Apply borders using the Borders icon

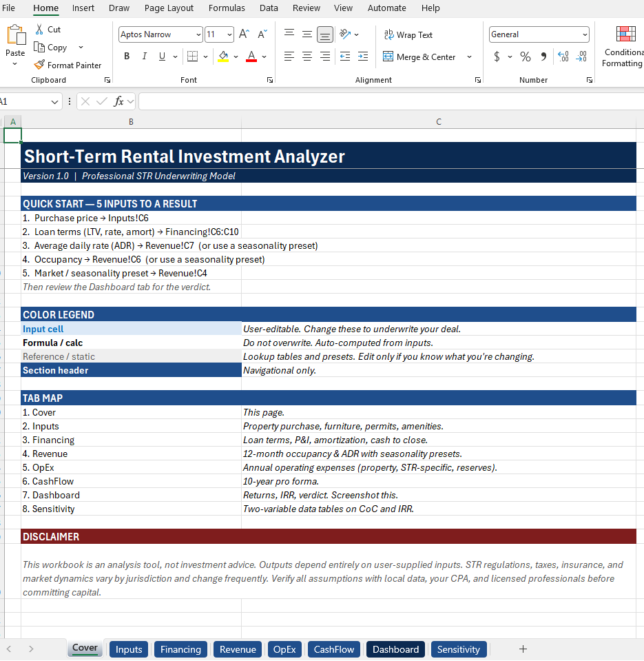pyautogui.click(x=192, y=57)
